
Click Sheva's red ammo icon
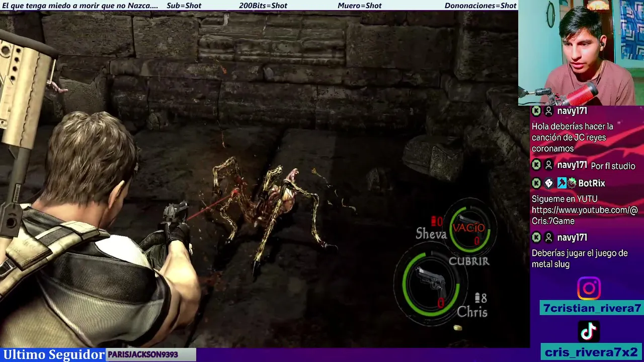434,221
